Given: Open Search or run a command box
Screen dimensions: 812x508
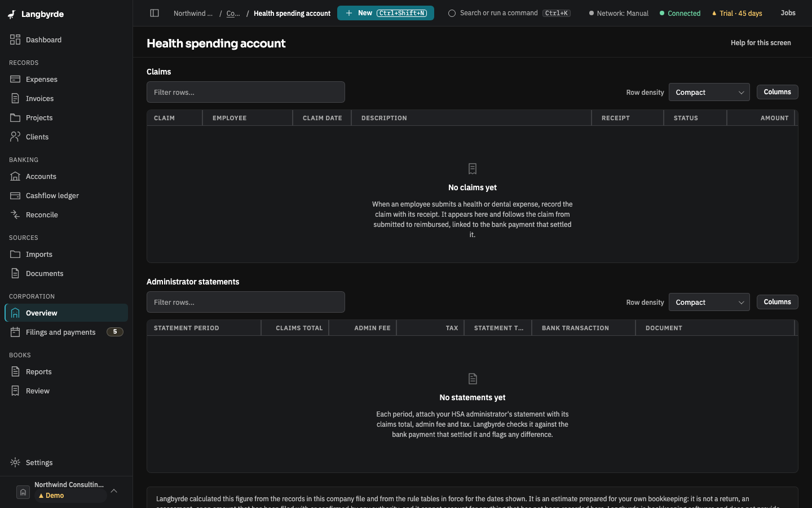Looking at the screenshot, I should click(509, 13).
